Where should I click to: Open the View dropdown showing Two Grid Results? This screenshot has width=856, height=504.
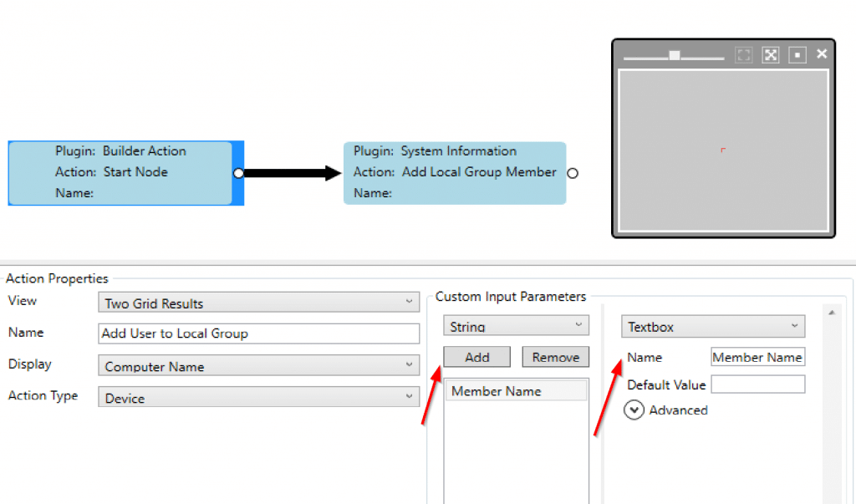[258, 303]
